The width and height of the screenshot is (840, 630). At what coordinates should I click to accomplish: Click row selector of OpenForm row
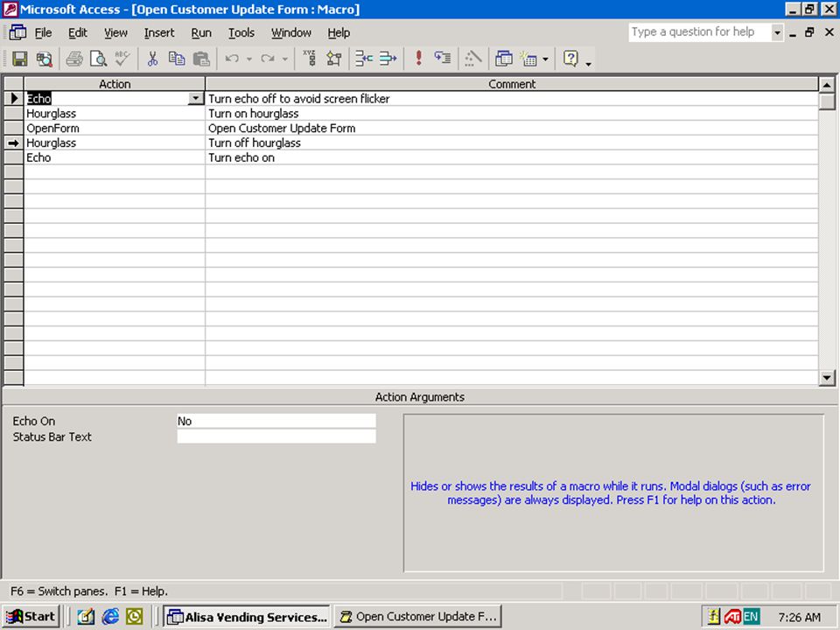(13, 128)
